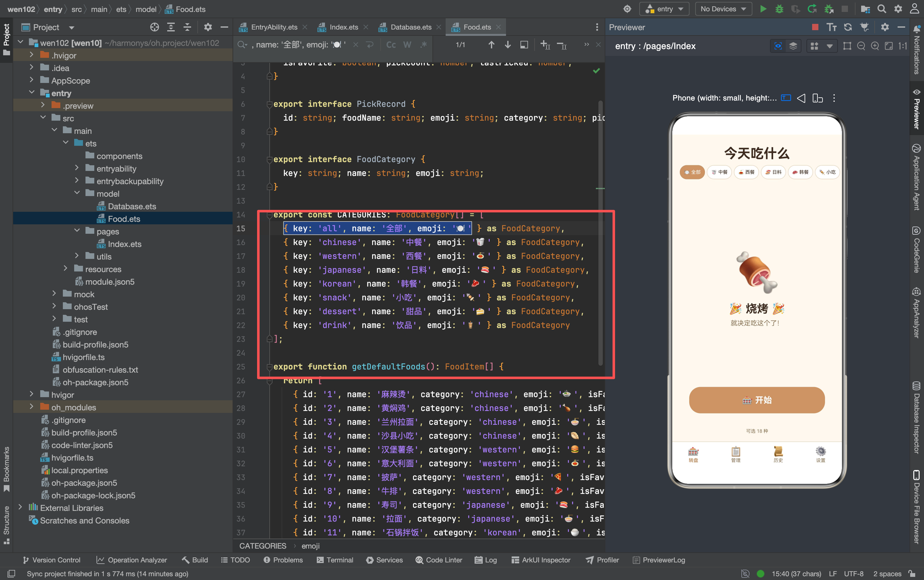Image resolution: width=924 pixels, height=580 pixels.
Task: Refresh the Previewer panel
Action: point(848,27)
